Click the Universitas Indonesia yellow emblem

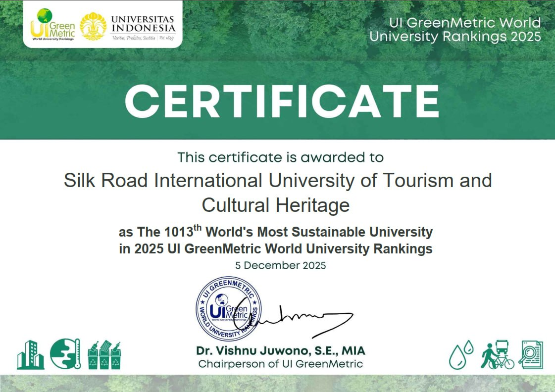pos(93,27)
